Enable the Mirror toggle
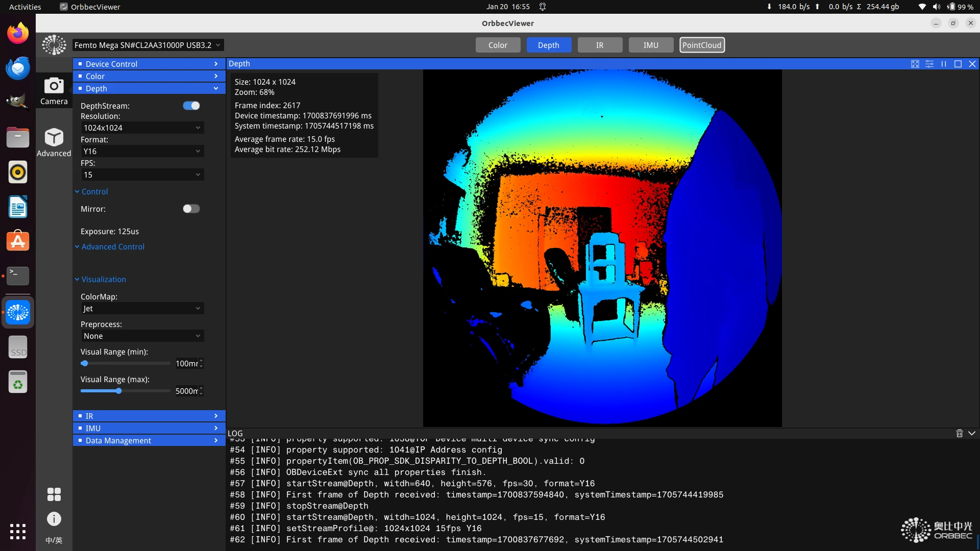The width and height of the screenshot is (980, 551). pyautogui.click(x=191, y=209)
